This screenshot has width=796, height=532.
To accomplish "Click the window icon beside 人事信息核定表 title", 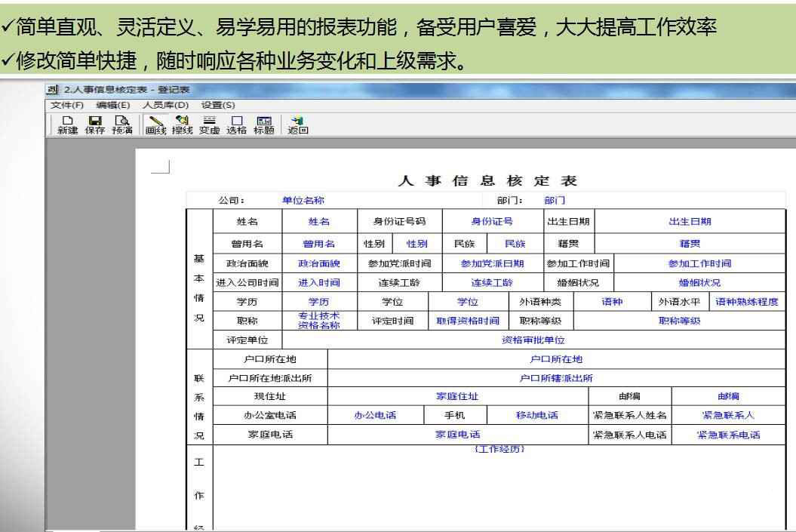I will pos(52,90).
